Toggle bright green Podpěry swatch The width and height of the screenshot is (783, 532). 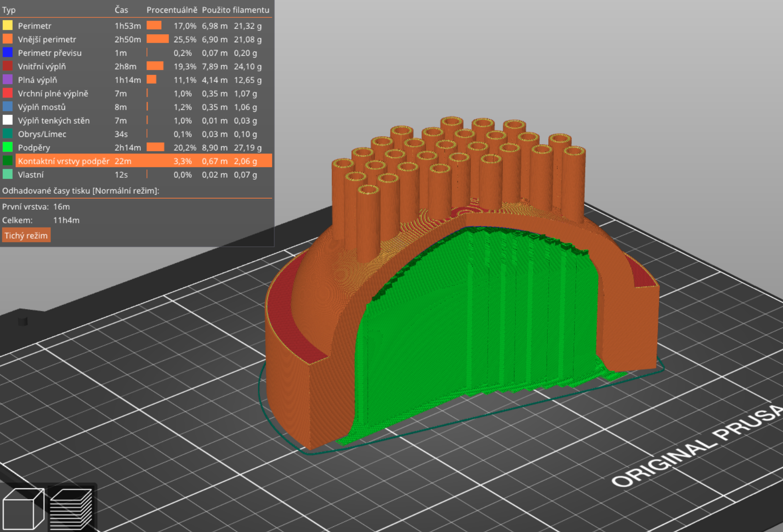point(8,147)
